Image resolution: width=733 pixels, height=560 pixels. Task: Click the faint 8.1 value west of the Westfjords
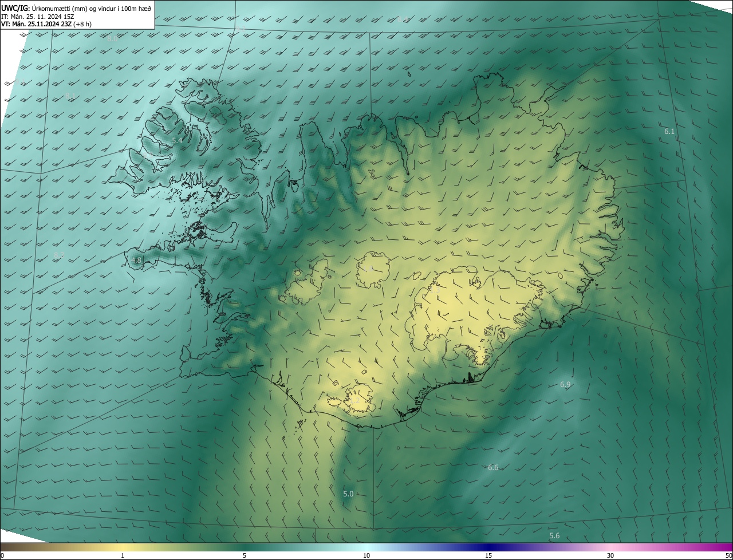(x=70, y=96)
